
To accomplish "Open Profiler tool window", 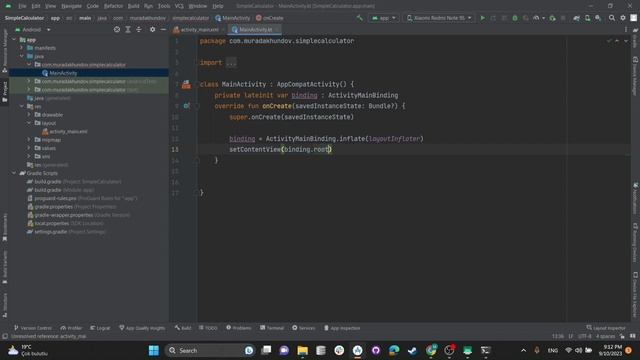I will (71, 328).
